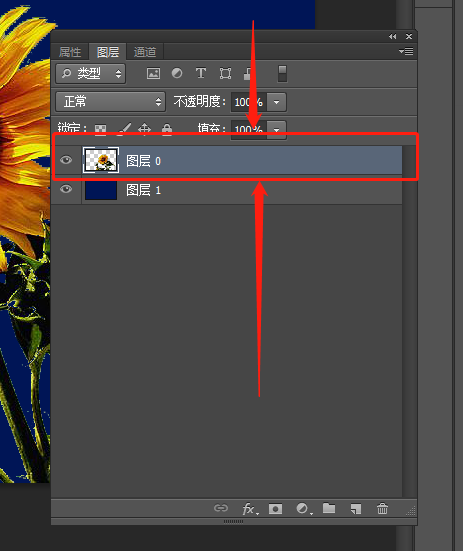Click the shape layer filter icon

tap(225, 73)
